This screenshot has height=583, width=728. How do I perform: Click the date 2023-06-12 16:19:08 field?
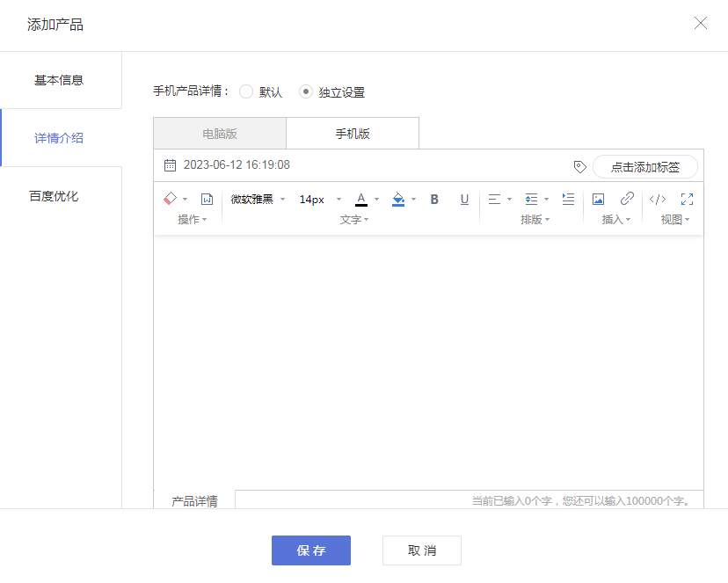pyautogui.click(x=237, y=165)
